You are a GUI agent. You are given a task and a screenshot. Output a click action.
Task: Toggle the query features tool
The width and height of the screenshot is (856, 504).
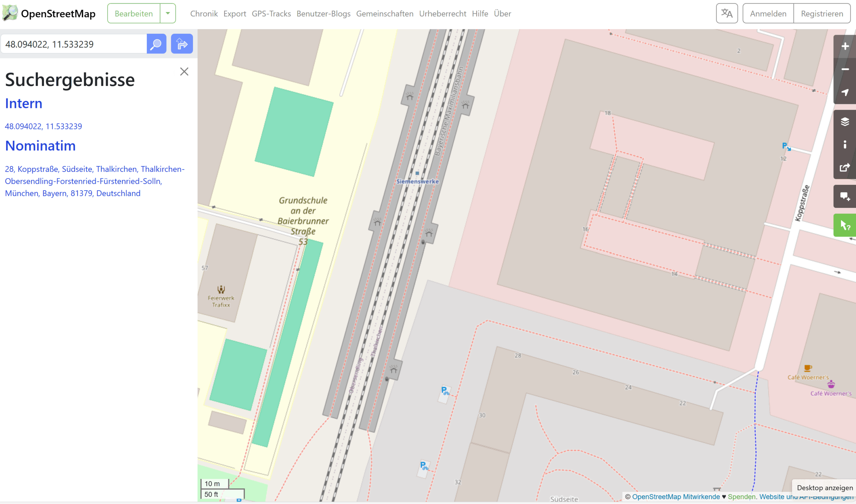click(x=845, y=225)
